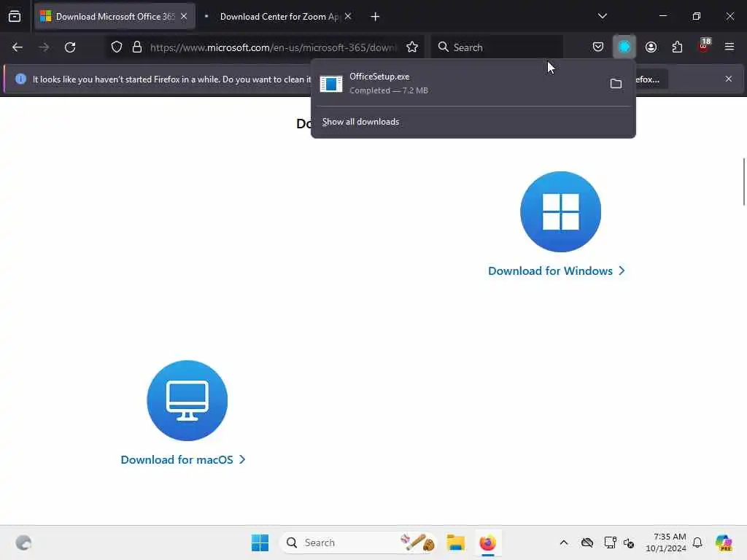Click the microsoft.com URL address bar
The height and width of the screenshot is (560, 747).
273,47
